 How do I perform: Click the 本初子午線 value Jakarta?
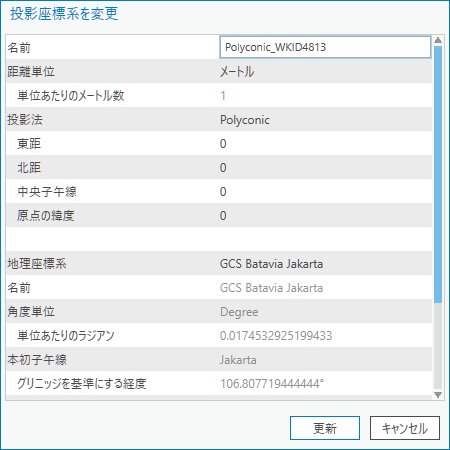coord(238,360)
